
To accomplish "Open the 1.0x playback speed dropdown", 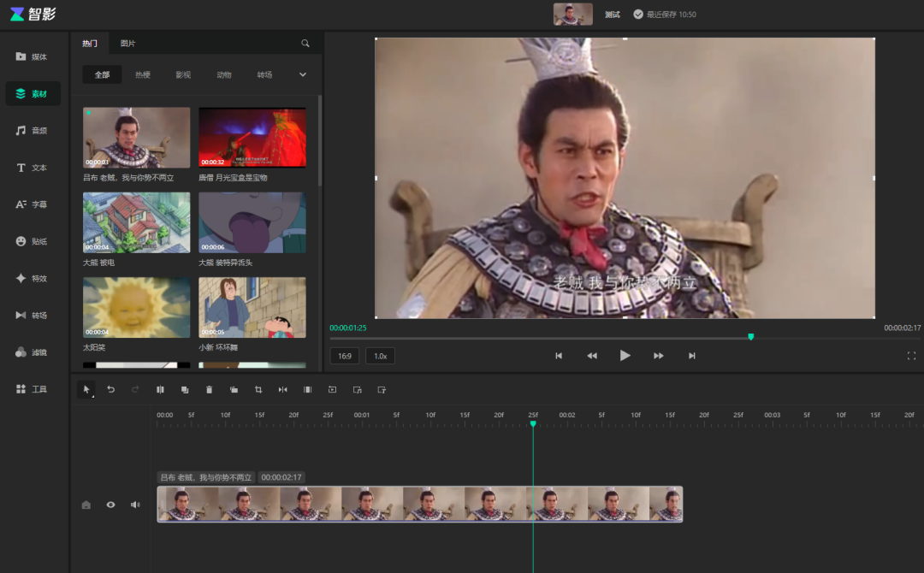I will click(x=381, y=356).
